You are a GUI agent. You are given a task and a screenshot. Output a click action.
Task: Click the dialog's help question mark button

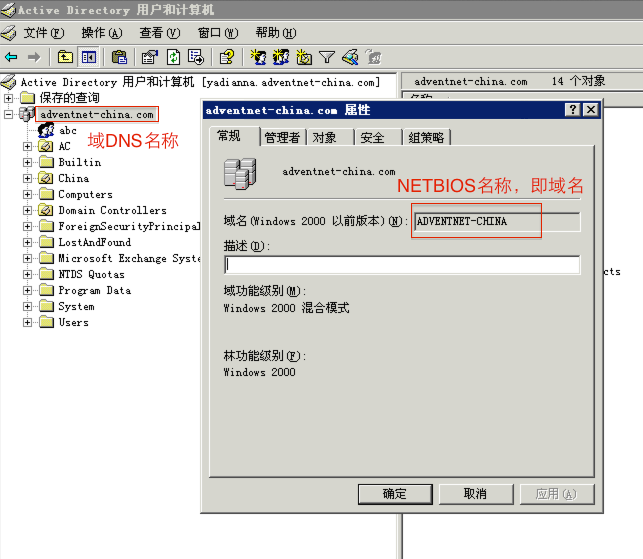coord(573,110)
